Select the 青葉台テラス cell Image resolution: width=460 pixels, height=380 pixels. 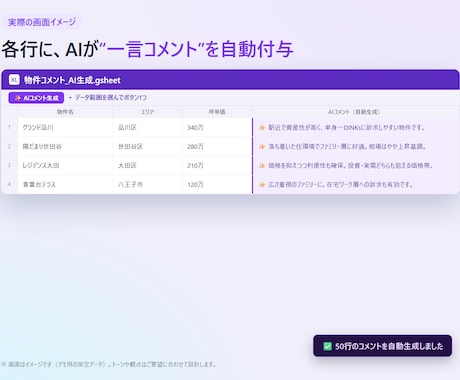point(65,184)
